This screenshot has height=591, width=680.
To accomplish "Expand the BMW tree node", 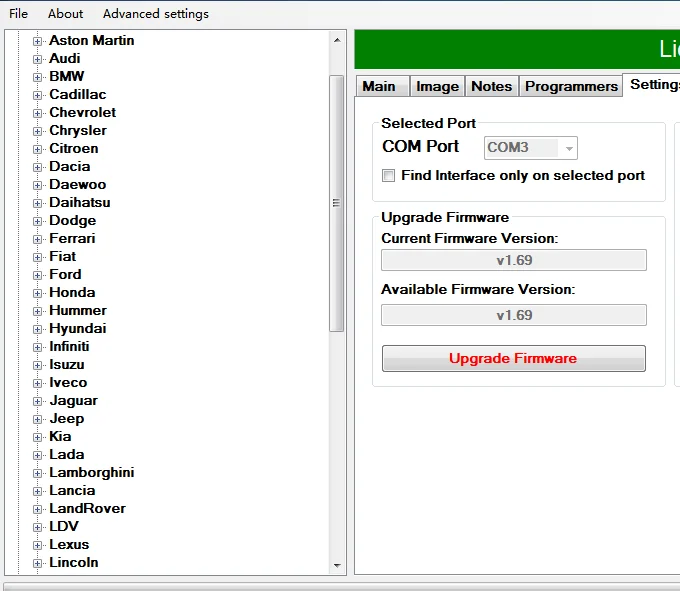I will (x=37, y=77).
